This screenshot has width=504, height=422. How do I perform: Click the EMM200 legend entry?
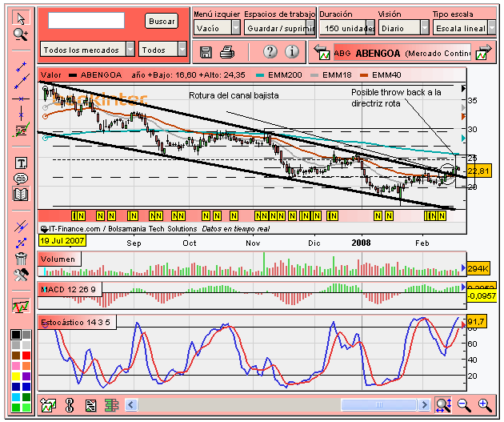279,75
